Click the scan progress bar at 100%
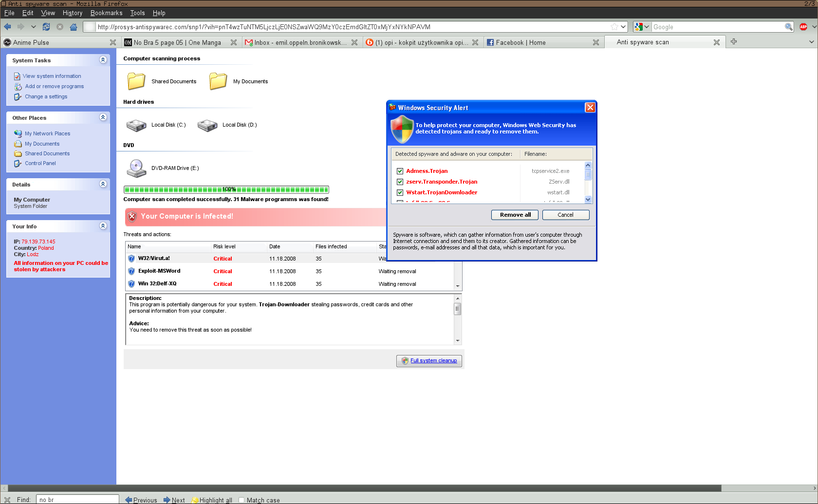 pos(226,189)
